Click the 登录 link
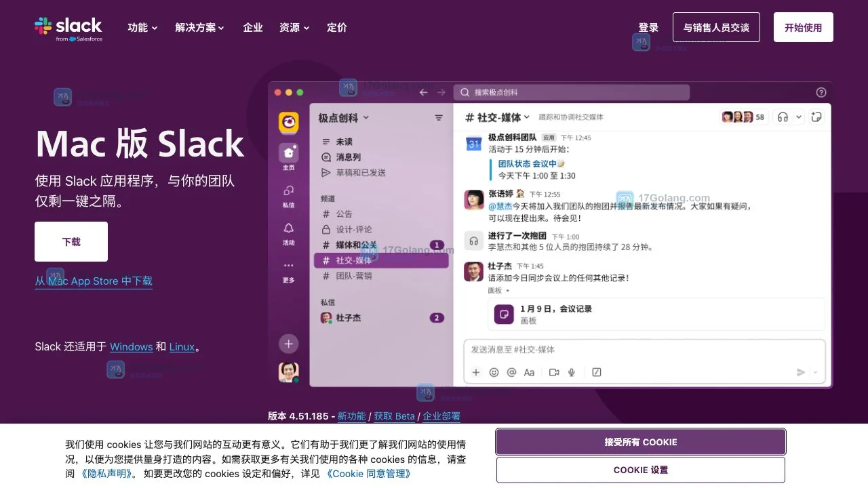The image size is (868, 488). 648,28
